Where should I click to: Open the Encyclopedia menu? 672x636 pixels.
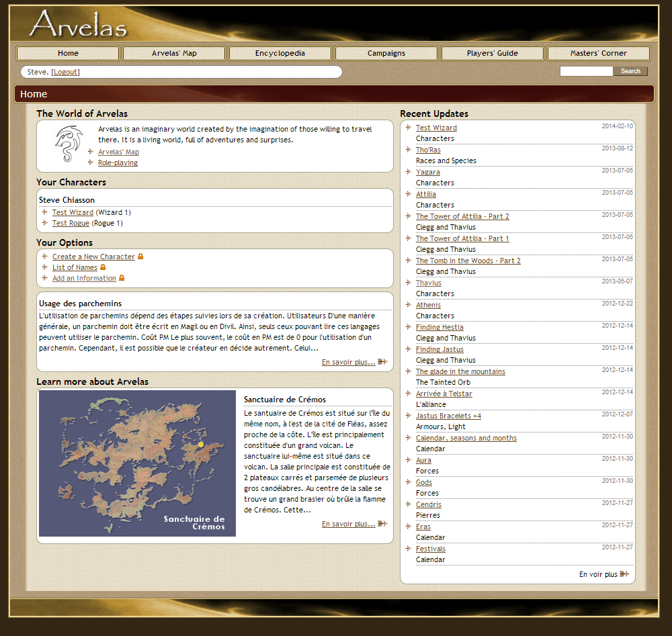click(x=280, y=53)
